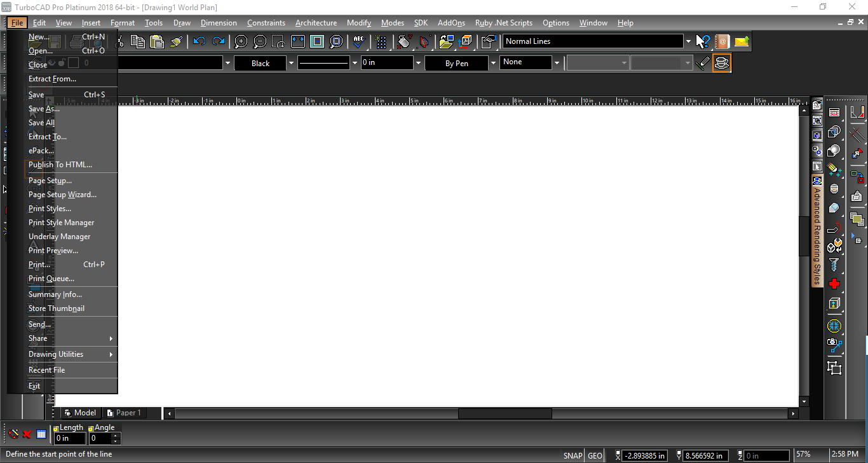Click the Zoom In magnifier icon
The image size is (868, 463).
(x=241, y=41)
